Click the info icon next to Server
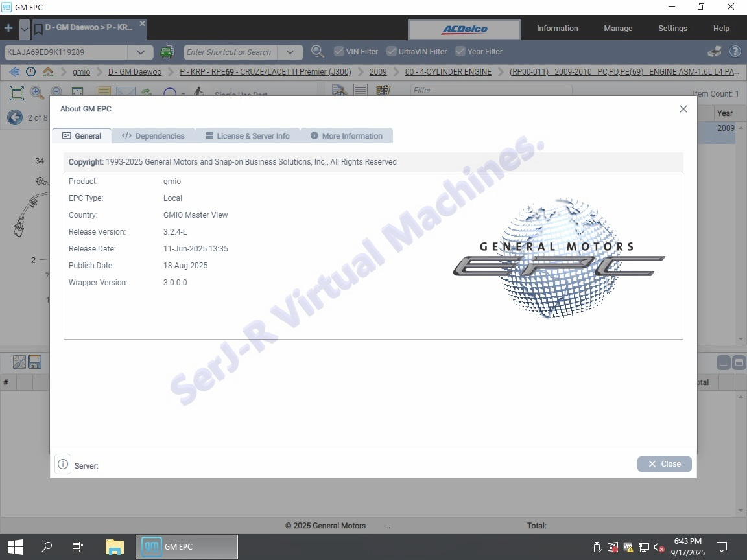 point(63,464)
